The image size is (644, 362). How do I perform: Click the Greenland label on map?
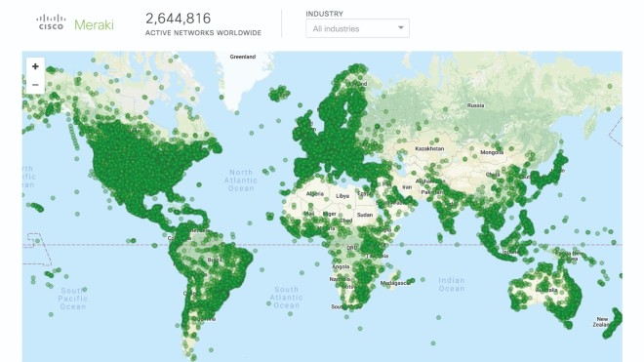tap(243, 57)
